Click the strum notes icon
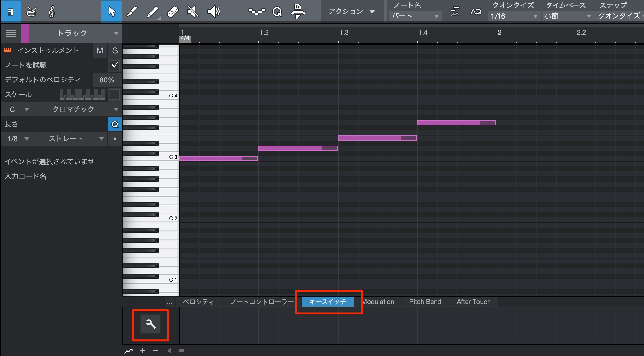 pyautogui.click(x=455, y=12)
